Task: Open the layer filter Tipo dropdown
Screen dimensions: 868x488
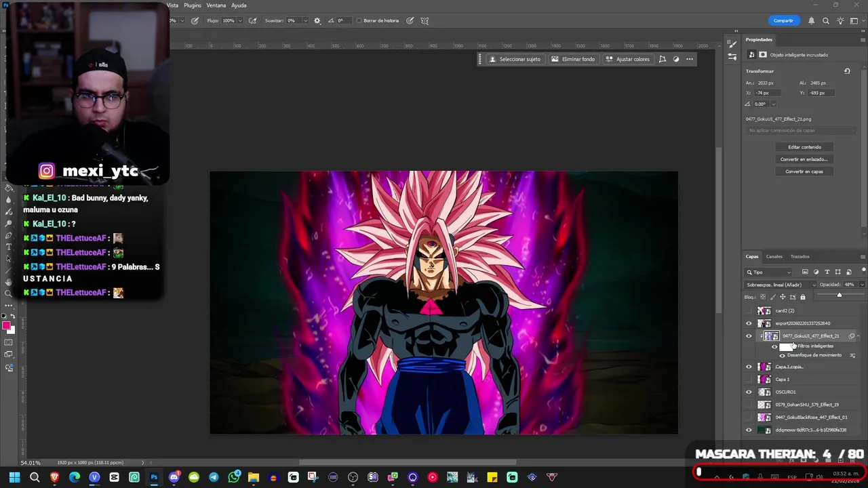Action: [768, 272]
